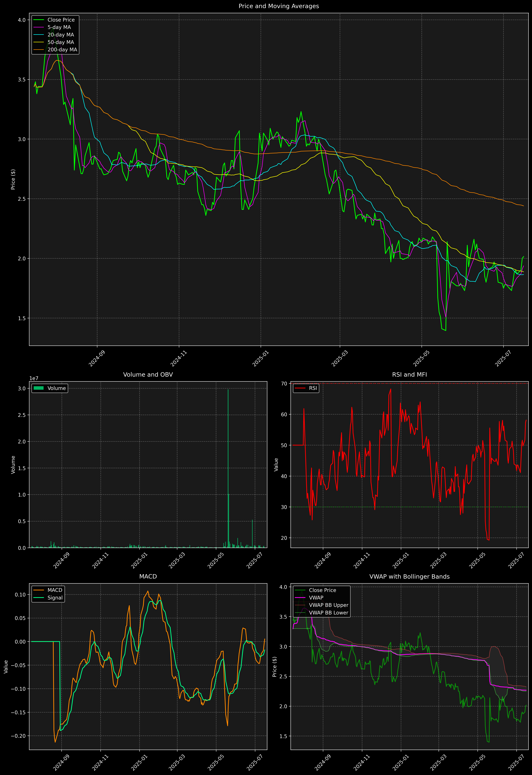Click the 'MACD' chart title
This screenshot has width=532, height=775.
[x=148, y=577]
